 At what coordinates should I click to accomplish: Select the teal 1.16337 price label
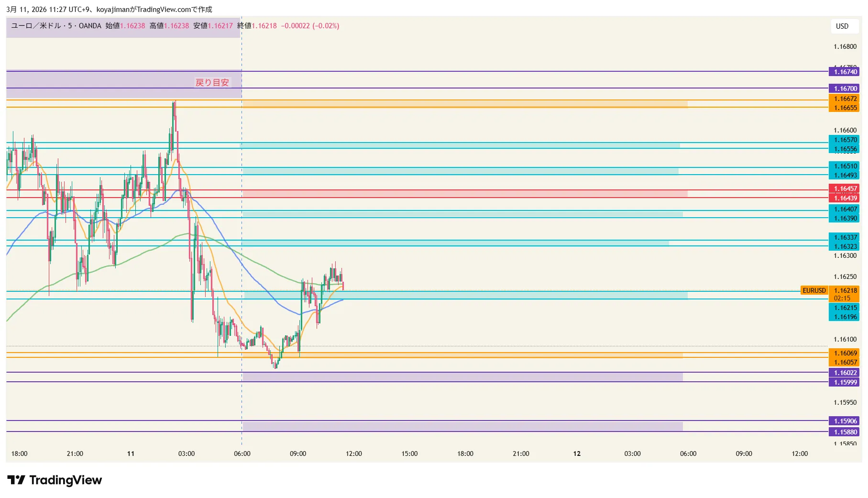tap(844, 237)
